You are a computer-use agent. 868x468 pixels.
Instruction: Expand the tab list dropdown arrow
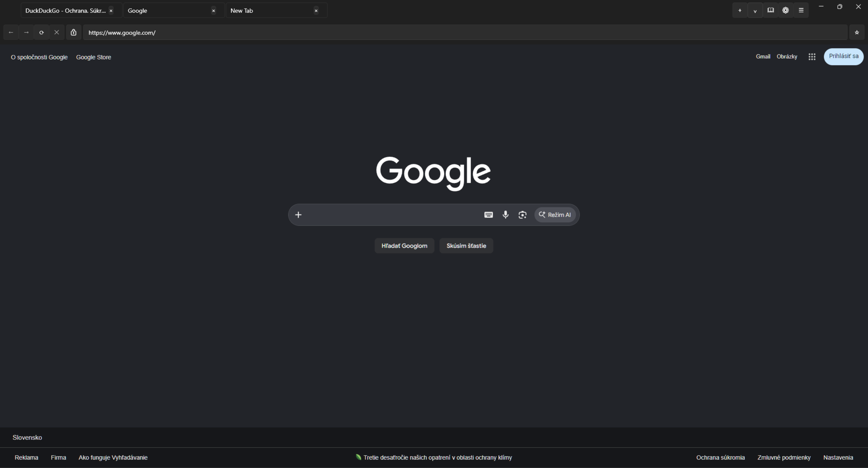pyautogui.click(x=755, y=11)
